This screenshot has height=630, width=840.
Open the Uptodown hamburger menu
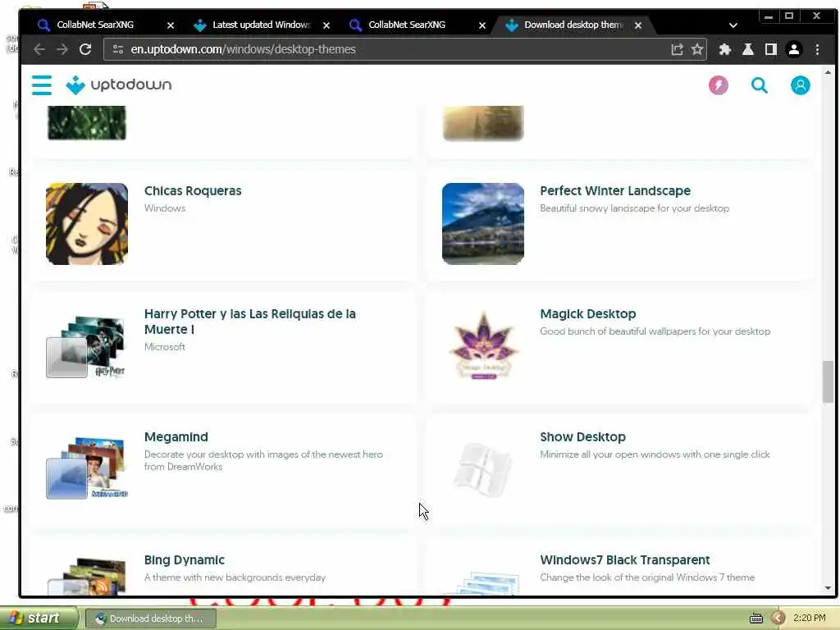tap(42, 85)
